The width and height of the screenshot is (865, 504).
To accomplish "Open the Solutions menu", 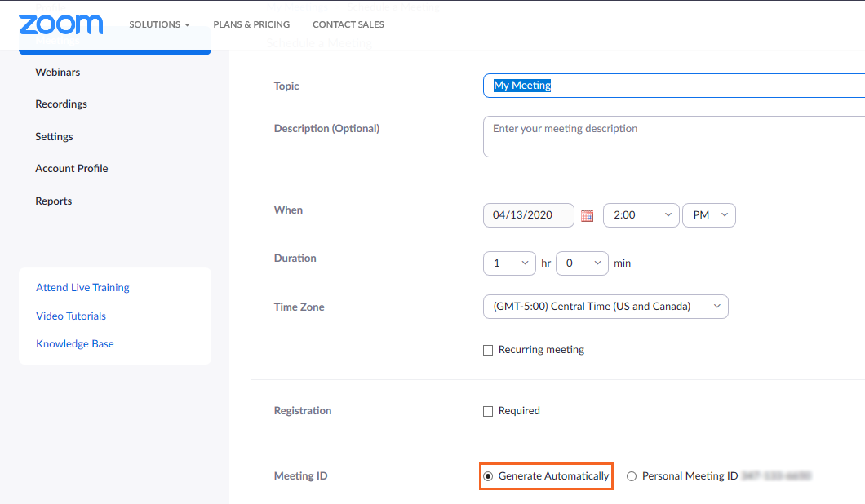I will coord(159,24).
